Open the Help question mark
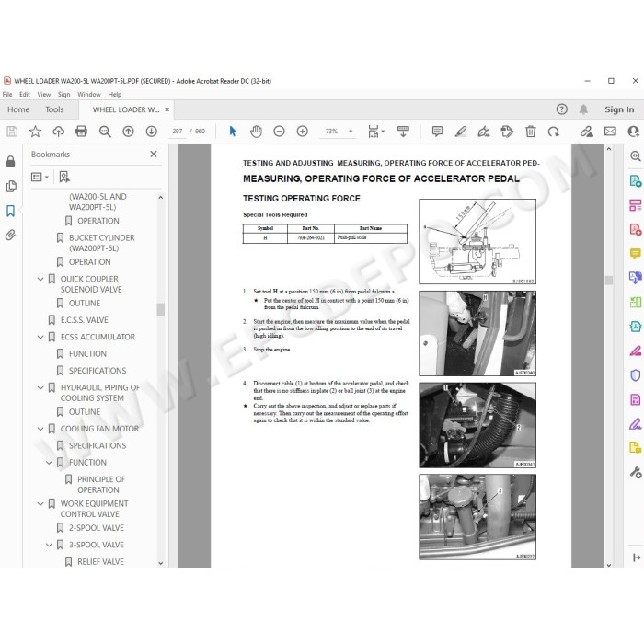 pyautogui.click(x=561, y=109)
